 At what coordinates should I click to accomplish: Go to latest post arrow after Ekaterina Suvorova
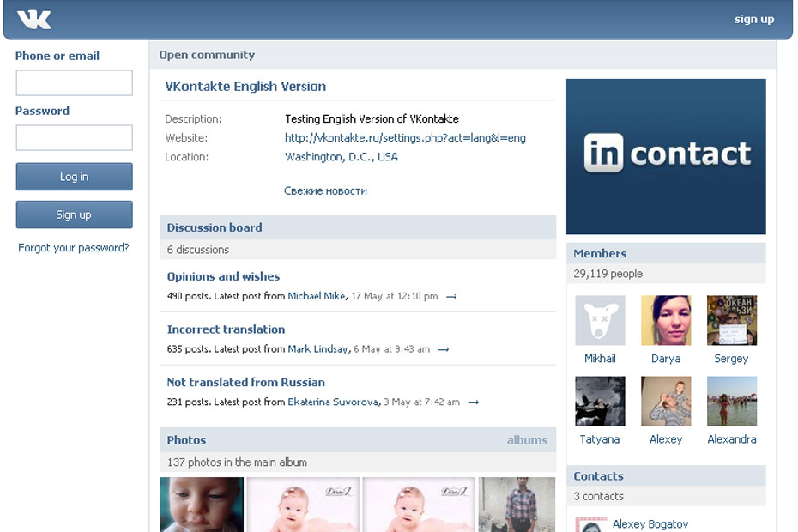point(474,402)
